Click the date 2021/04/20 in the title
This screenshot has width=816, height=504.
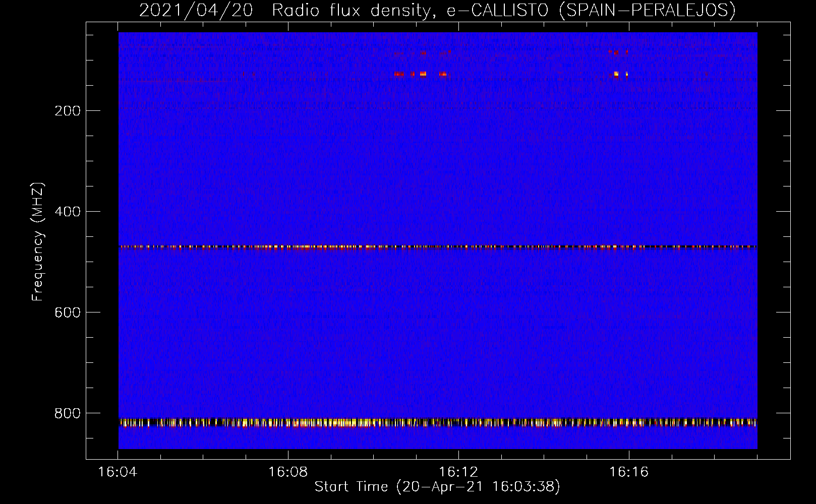click(x=196, y=10)
